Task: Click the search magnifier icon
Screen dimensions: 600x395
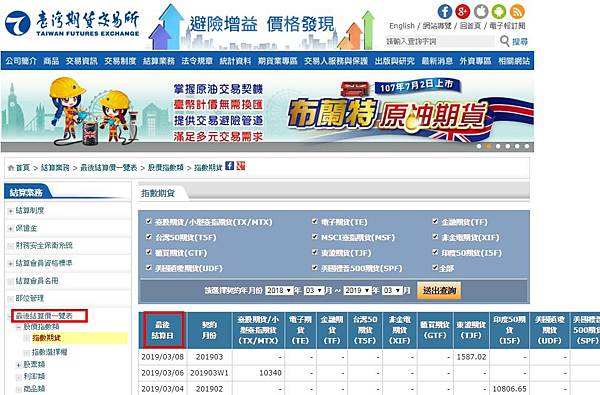Action: pos(505,41)
